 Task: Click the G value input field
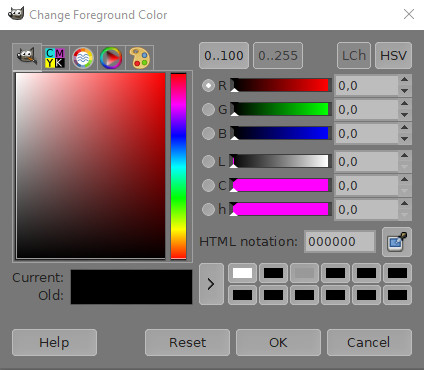(366, 110)
